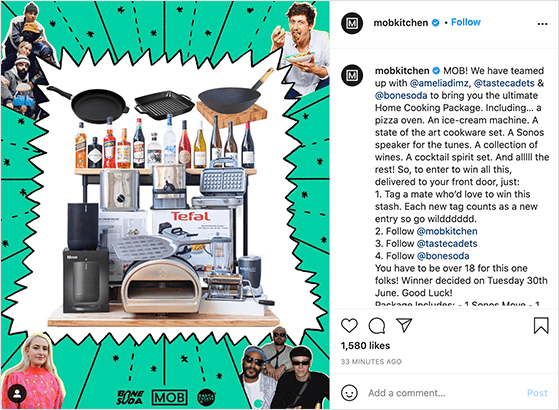Open @tastecadets link in step 3
Viewport: 559px width, 410px height.
click(447, 244)
